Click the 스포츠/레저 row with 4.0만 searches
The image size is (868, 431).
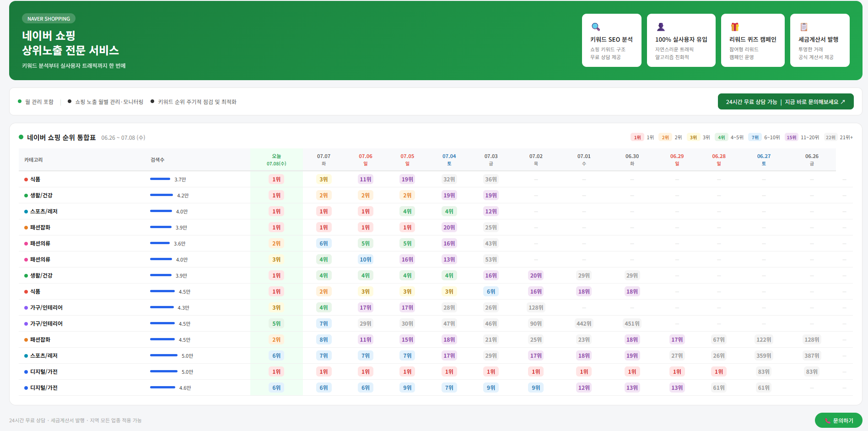(436, 211)
